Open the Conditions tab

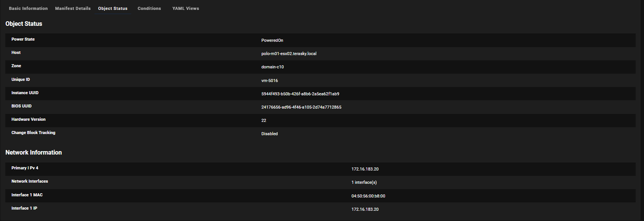click(x=149, y=8)
